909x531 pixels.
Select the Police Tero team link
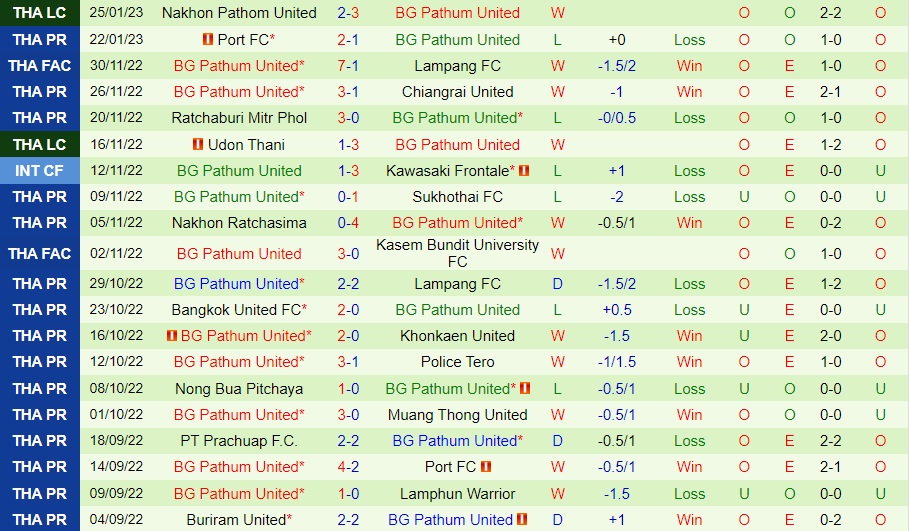click(457, 362)
